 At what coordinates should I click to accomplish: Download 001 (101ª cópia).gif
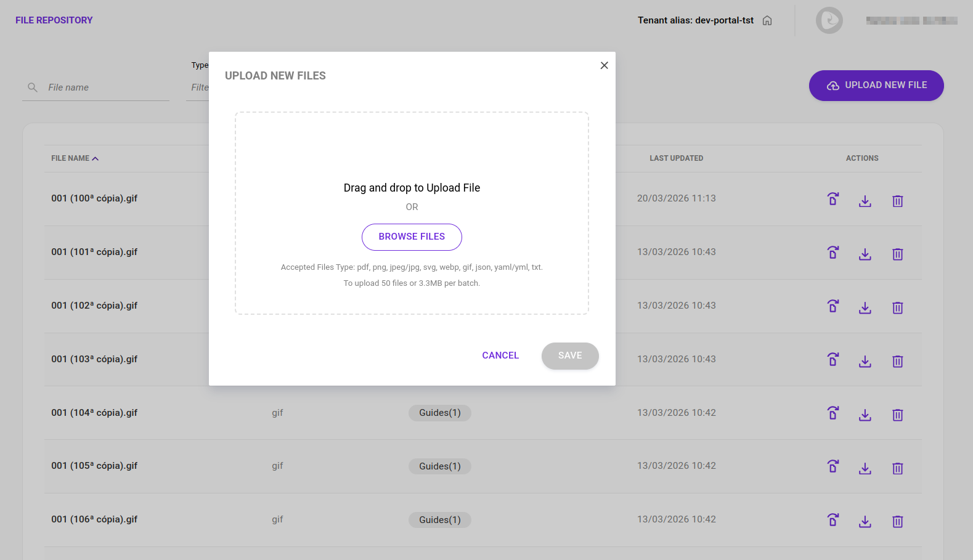865,254
